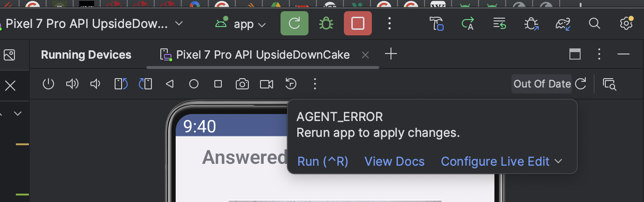Add a new device tab
The width and height of the screenshot is (644, 202).
[391, 54]
